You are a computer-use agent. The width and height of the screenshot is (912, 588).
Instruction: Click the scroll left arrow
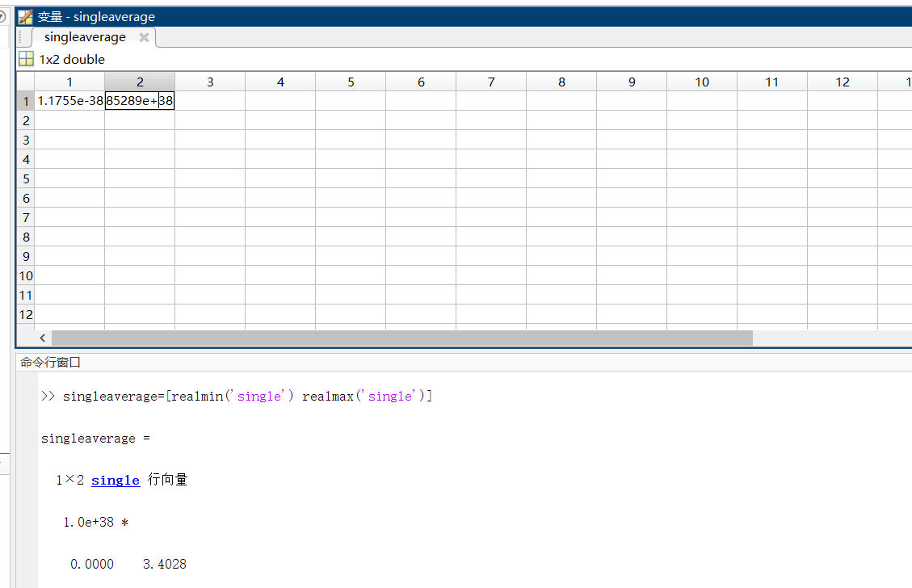pos(43,338)
